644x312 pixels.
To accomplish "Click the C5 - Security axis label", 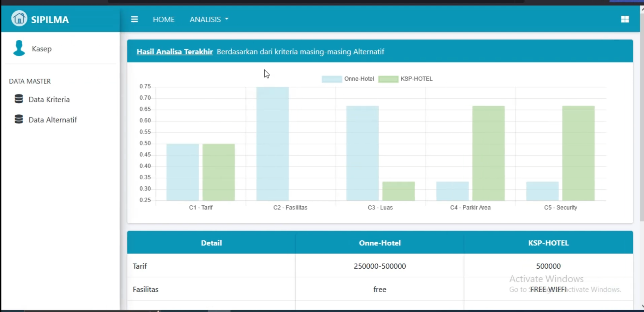I will point(561,208).
